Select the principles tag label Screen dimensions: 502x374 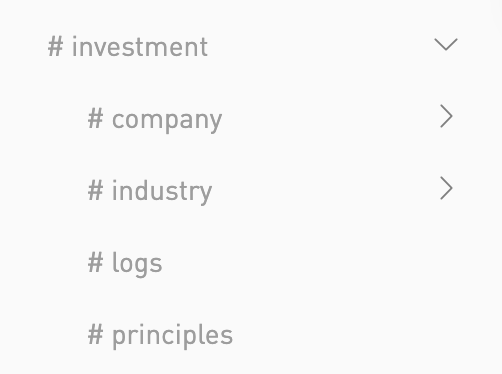tap(172, 335)
